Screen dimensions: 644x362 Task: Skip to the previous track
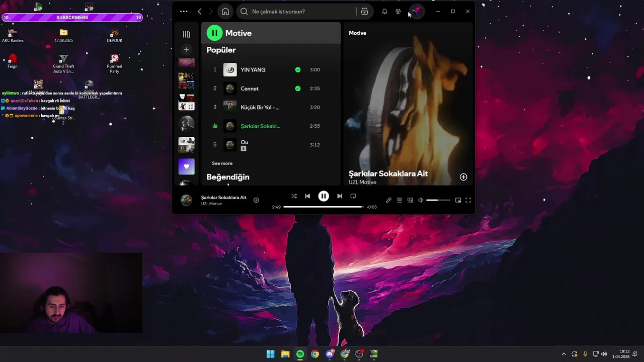pyautogui.click(x=307, y=196)
